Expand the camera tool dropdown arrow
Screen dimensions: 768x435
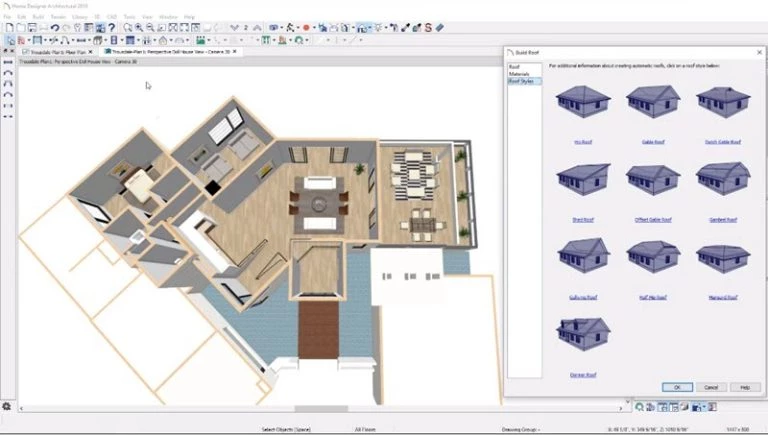coord(282,28)
